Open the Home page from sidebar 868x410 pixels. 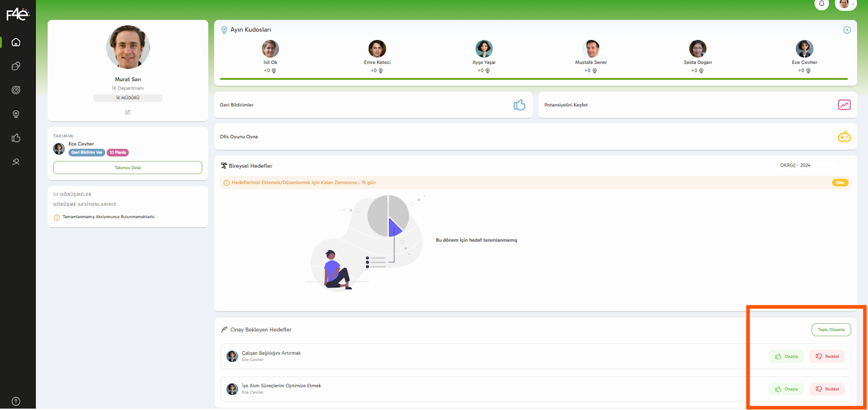click(x=16, y=42)
